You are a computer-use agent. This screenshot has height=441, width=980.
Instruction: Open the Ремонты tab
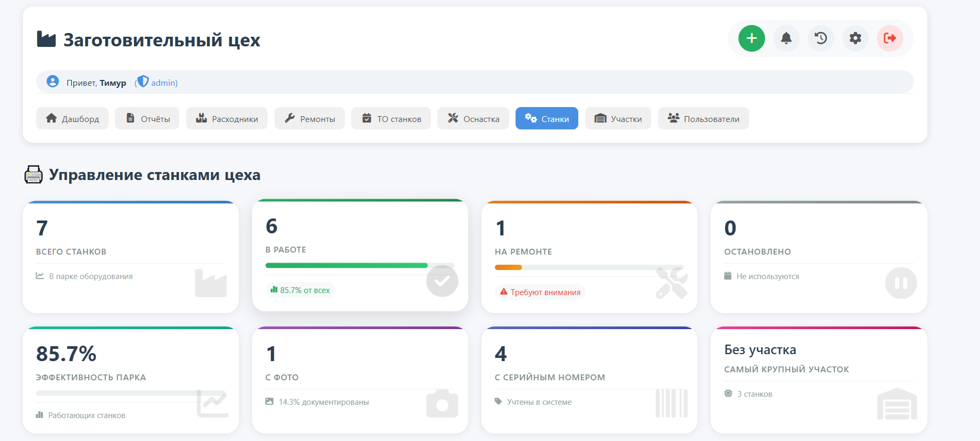(x=310, y=118)
